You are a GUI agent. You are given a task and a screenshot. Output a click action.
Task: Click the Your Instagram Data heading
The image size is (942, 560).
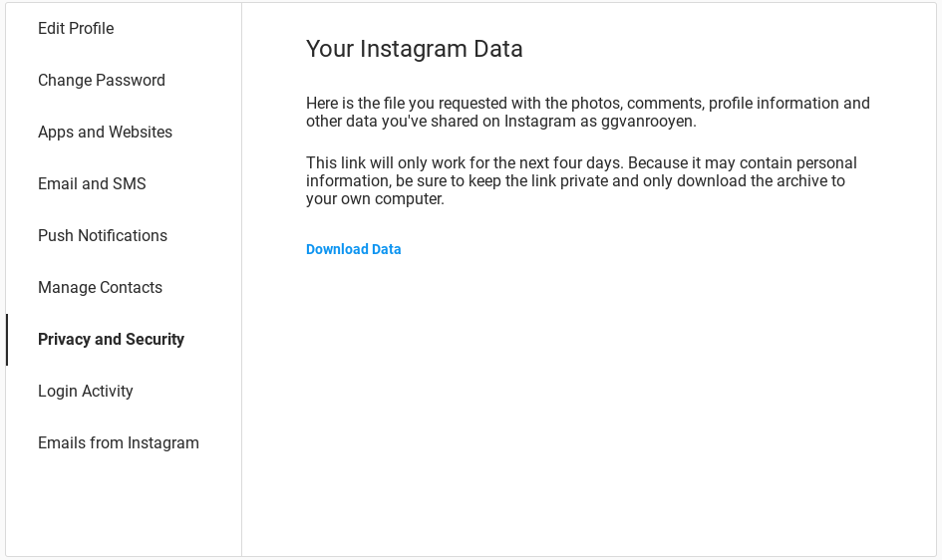(414, 49)
